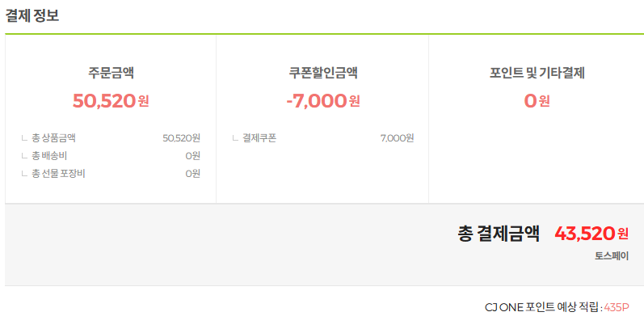Select the 결제쿠폰 row label
Image resolution: width=644 pixels, height=329 pixels.
coord(259,138)
